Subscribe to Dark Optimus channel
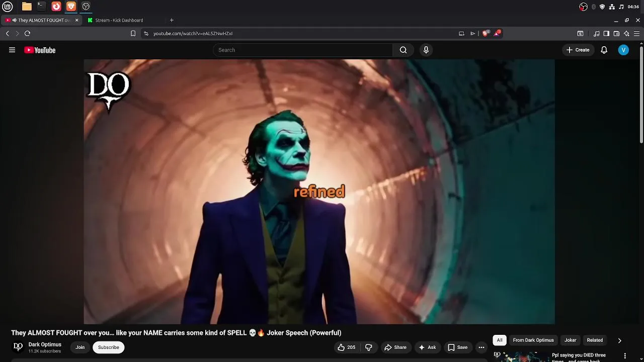The height and width of the screenshot is (362, 644). tap(109, 347)
